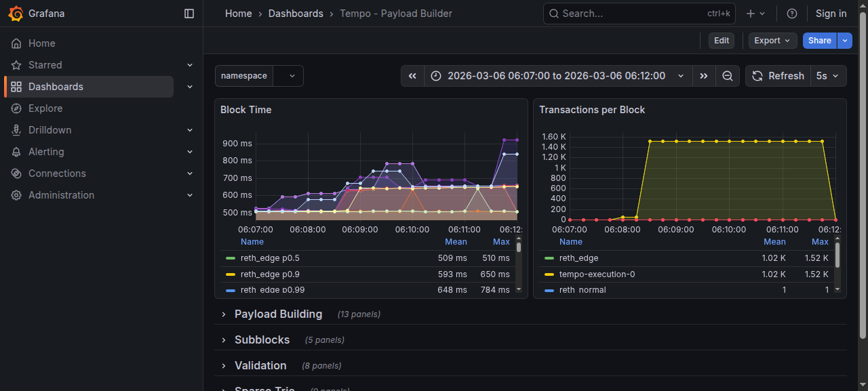Expand the Payload Building row
Image resolution: width=868 pixels, height=391 pixels.
[278, 314]
